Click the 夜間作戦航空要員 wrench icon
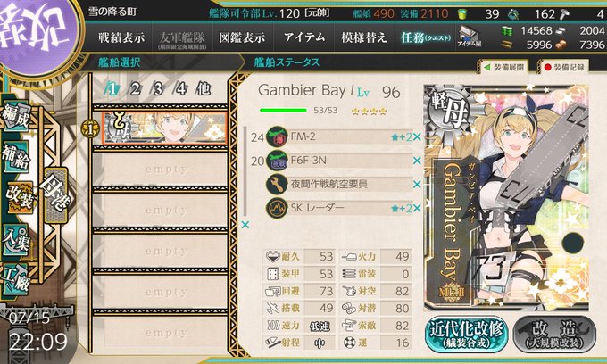607x364 pixels. click(x=277, y=185)
